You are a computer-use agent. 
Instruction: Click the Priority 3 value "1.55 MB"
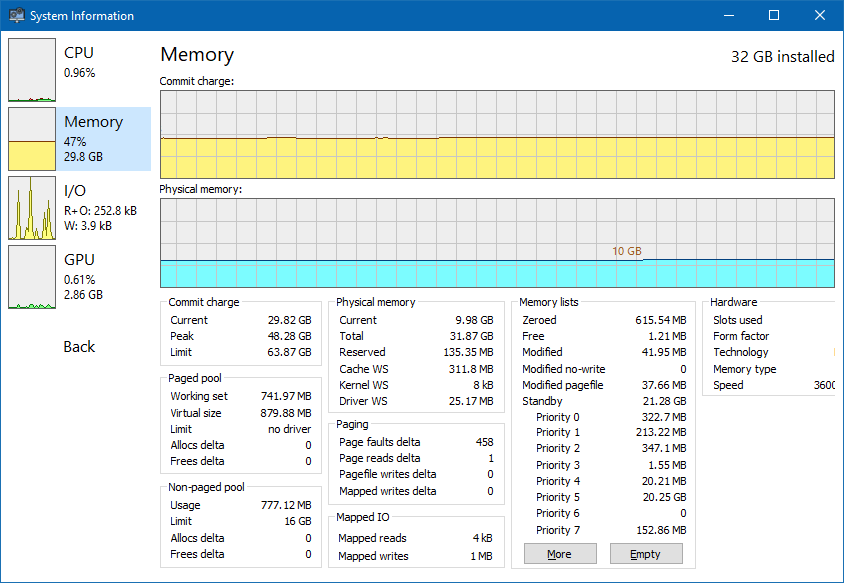coord(667,466)
